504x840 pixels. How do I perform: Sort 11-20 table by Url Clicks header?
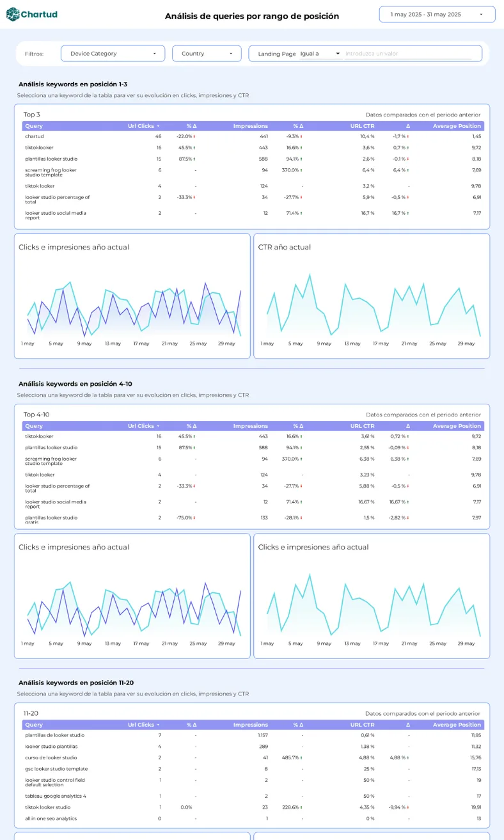point(141,725)
